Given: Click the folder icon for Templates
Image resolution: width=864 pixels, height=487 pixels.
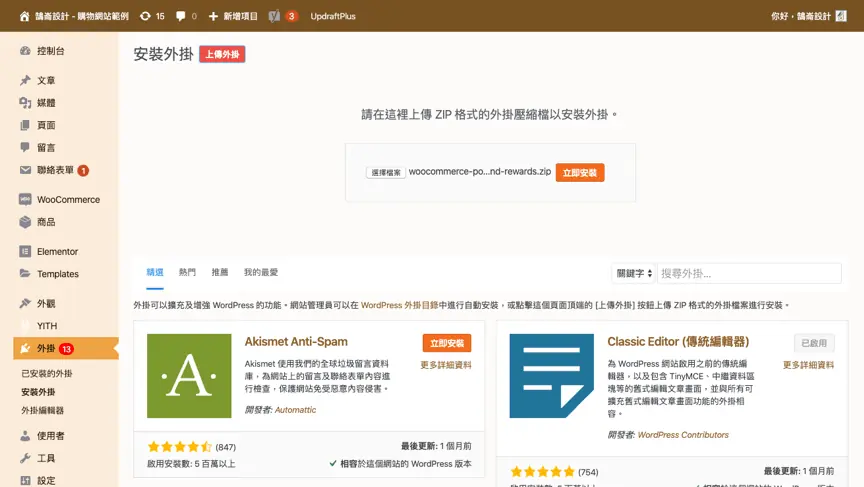Looking at the screenshot, I should [25, 273].
